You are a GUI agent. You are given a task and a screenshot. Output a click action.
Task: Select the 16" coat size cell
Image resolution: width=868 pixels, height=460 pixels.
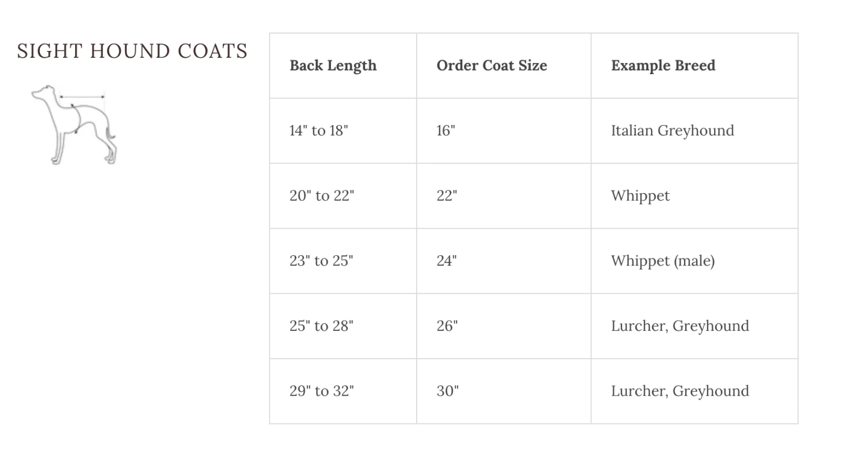[446, 131]
